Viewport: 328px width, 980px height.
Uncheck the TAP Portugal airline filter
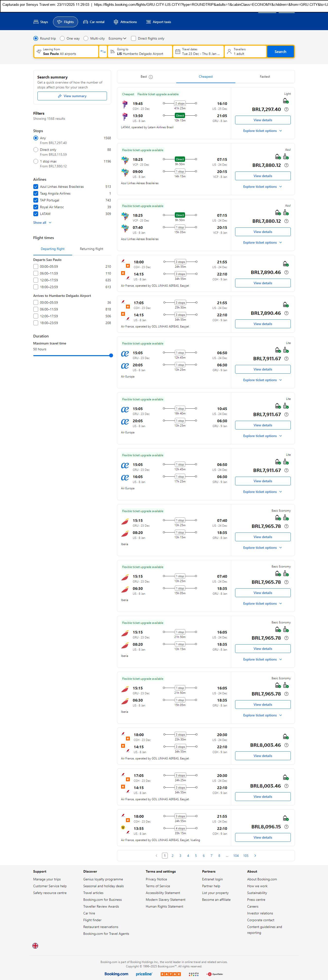click(x=36, y=200)
